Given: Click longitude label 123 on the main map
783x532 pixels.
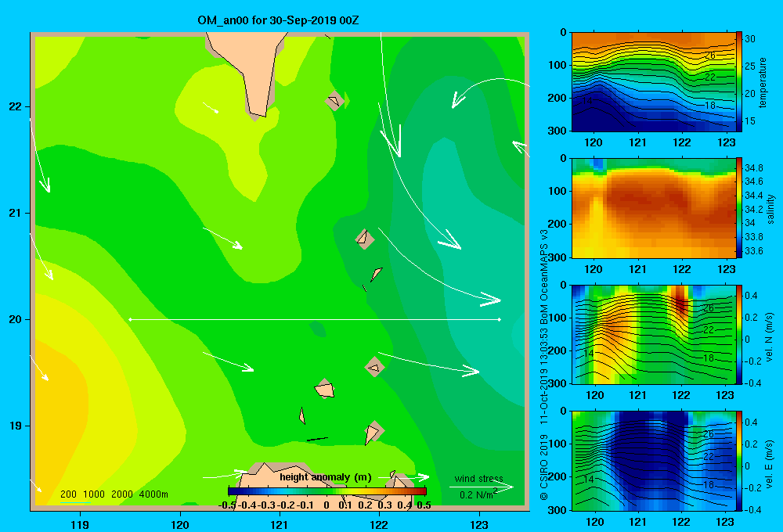Looking at the screenshot, I should point(479,525).
